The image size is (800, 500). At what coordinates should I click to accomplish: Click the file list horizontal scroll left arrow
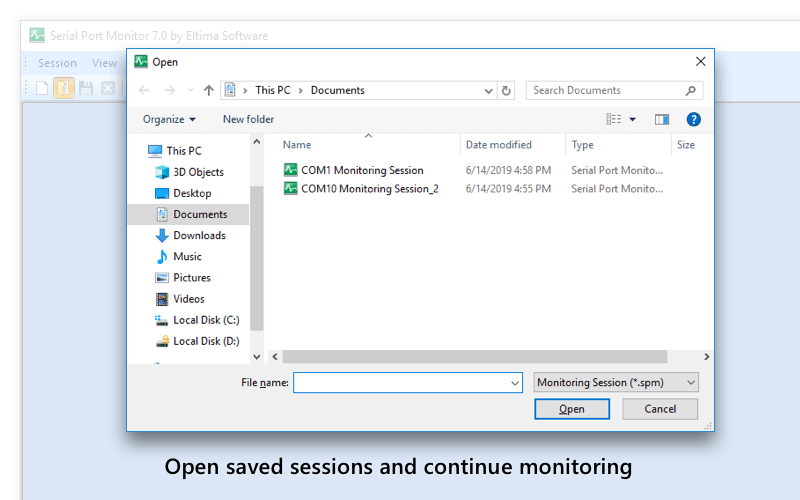(275, 357)
